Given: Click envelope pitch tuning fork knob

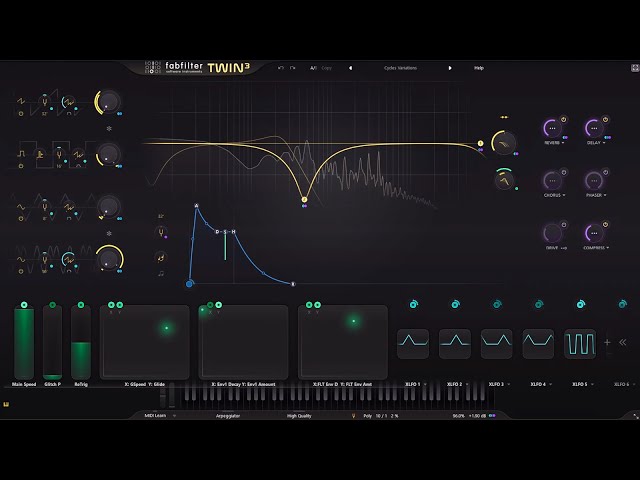Looking at the screenshot, I should pyautogui.click(x=161, y=233).
